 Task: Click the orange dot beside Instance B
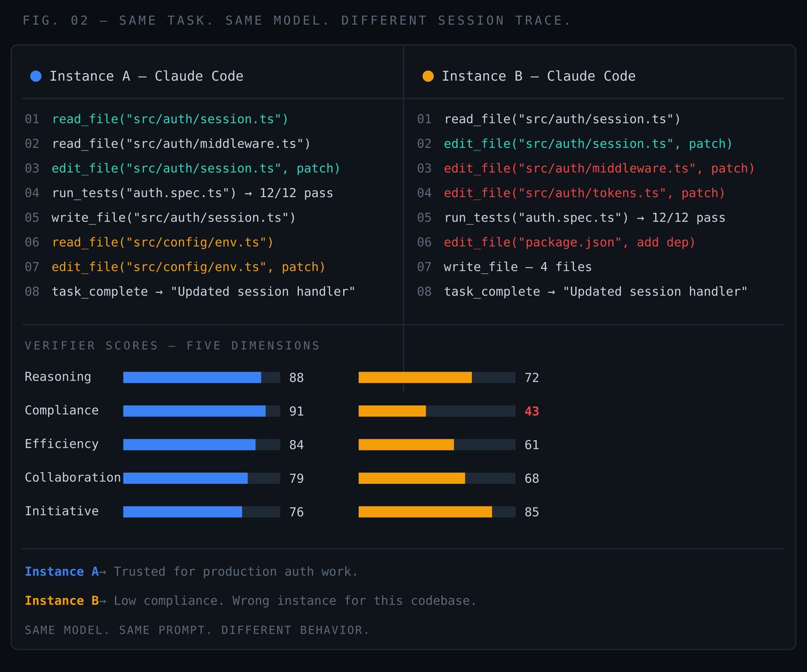coord(428,77)
